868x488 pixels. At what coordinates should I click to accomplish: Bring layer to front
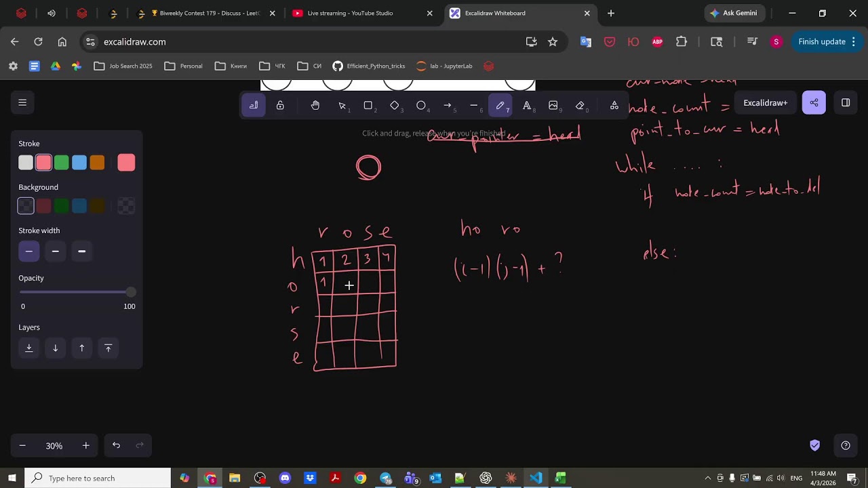108,348
